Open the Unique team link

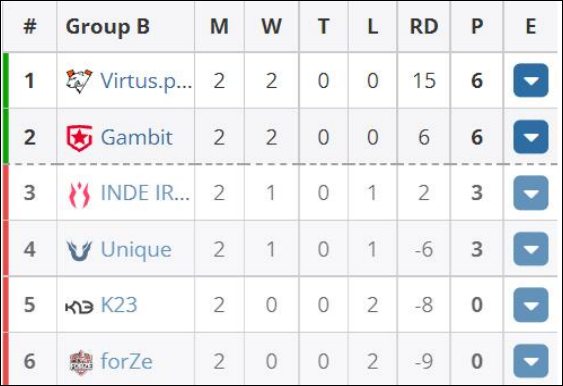point(136,250)
